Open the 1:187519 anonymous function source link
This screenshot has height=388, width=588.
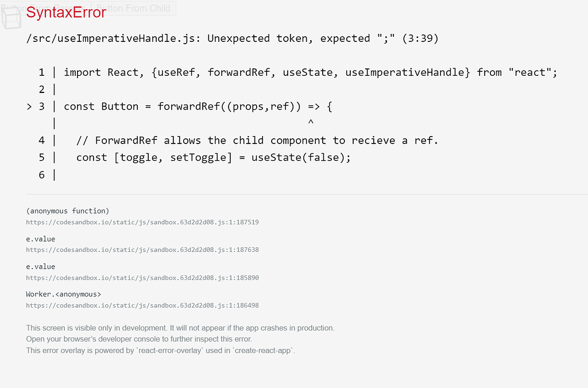point(142,222)
